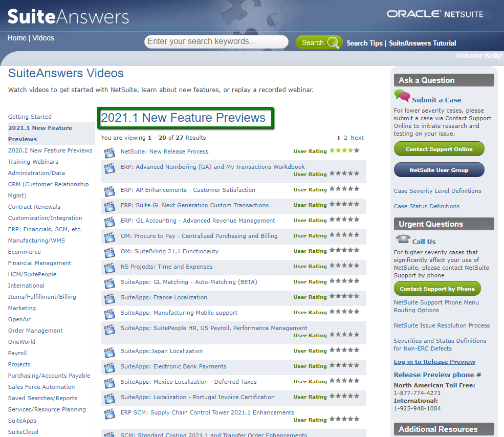Click video icon for NS Projects: Time and Expenses
504x437 pixels.
point(109,268)
